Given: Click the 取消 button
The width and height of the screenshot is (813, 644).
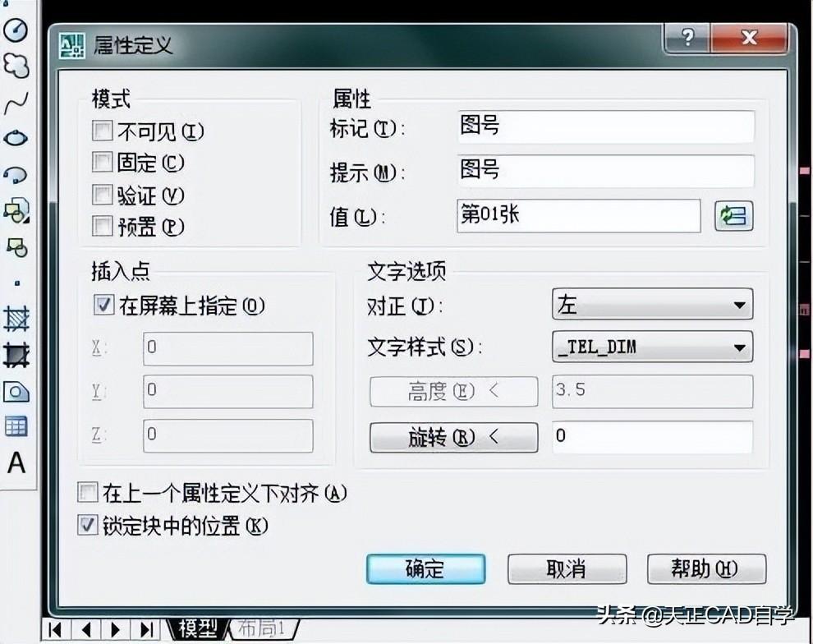Looking at the screenshot, I should [567, 568].
